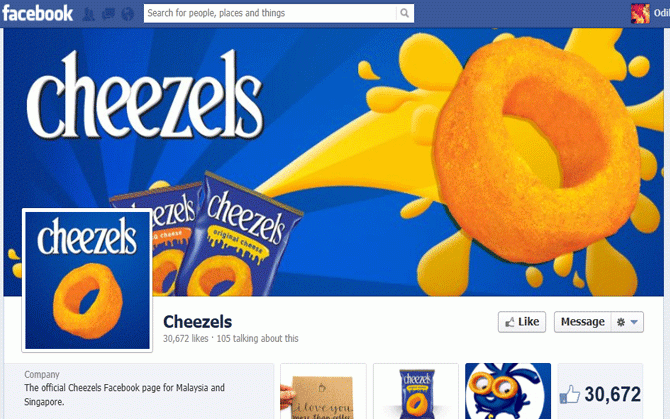Expand the dropdown arrow next to Message
670x419 pixels.
(635, 322)
